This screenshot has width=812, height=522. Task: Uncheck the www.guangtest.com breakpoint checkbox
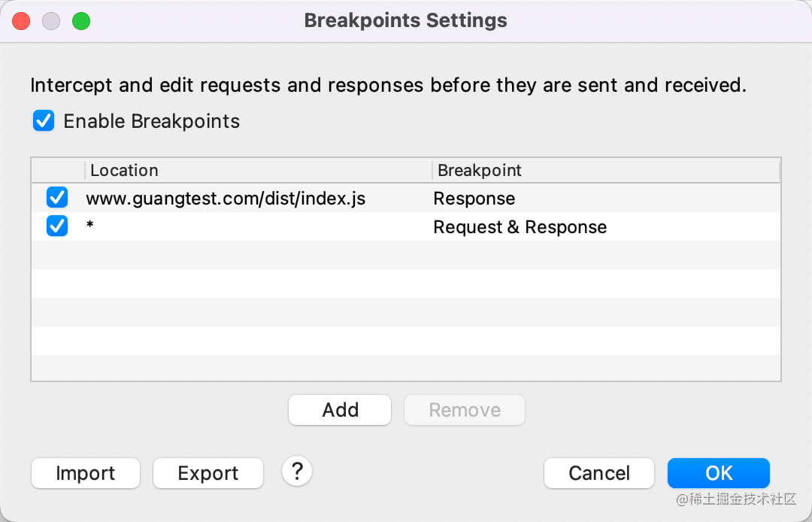[57, 199]
